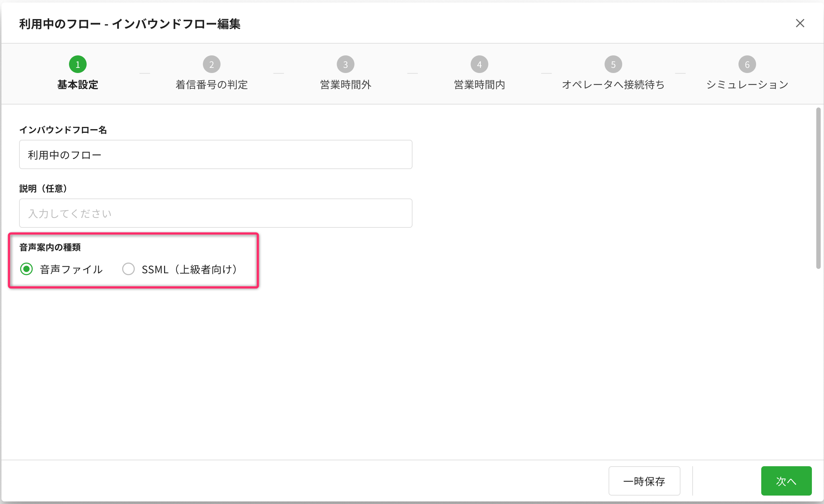824x504 pixels.
Task: Close the インバウンドフロー編集 dialog with X
Action: [x=800, y=23]
